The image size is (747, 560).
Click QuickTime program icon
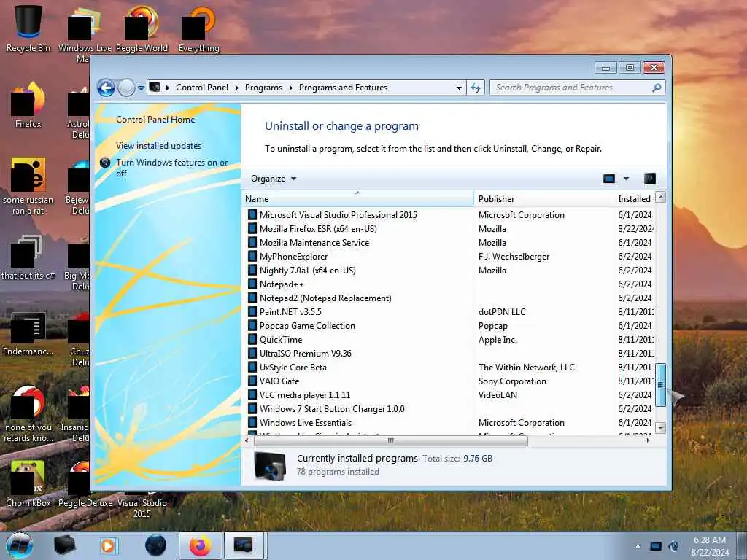click(252, 340)
